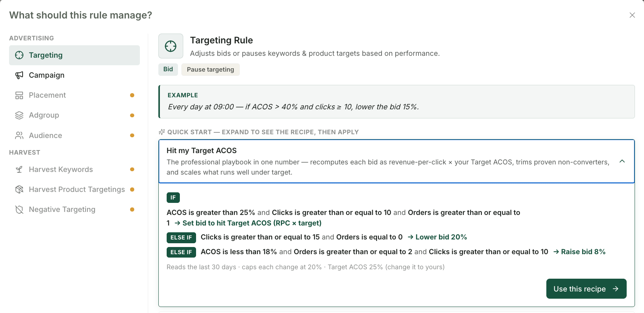The image size is (644, 313).
Task: Click the Harvest Keywords sprout icon
Action: click(19, 169)
